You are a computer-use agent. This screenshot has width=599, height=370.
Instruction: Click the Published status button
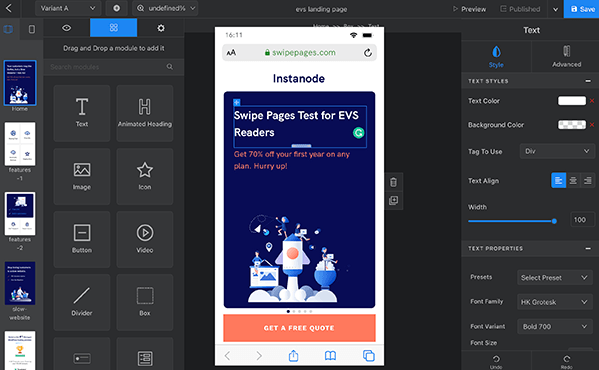tap(520, 9)
